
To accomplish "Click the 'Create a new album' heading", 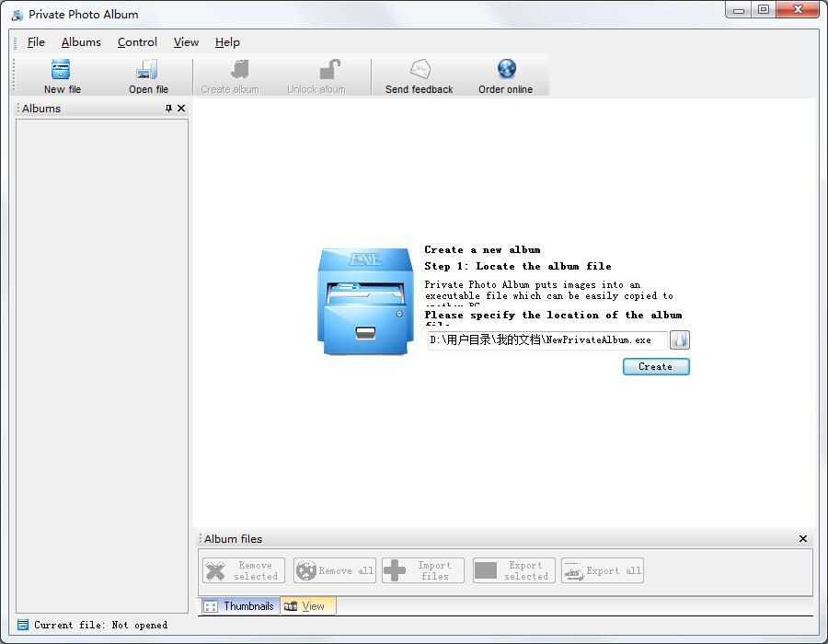I will [482, 249].
